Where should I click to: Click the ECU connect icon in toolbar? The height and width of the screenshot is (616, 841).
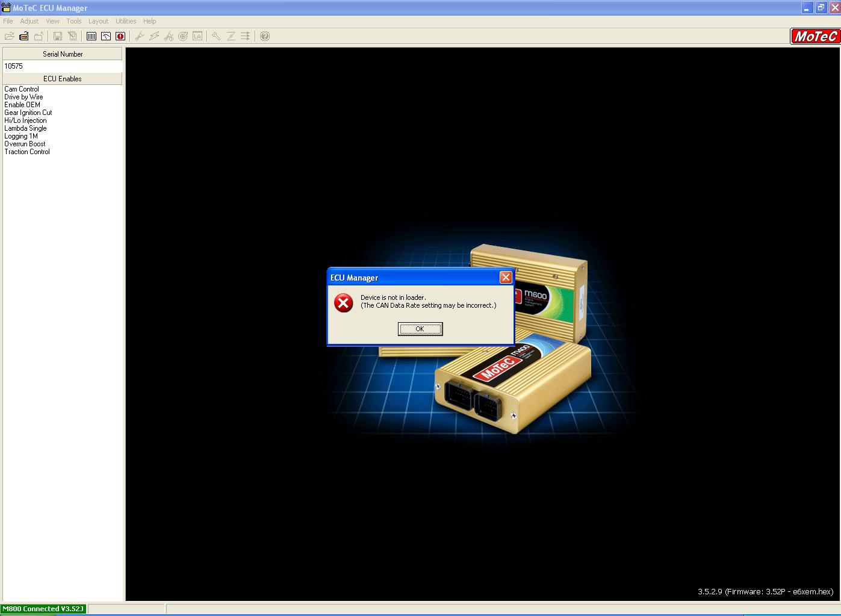click(x=24, y=36)
